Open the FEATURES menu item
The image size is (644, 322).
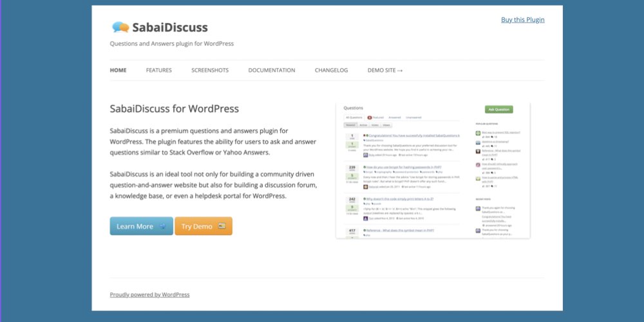tap(159, 70)
